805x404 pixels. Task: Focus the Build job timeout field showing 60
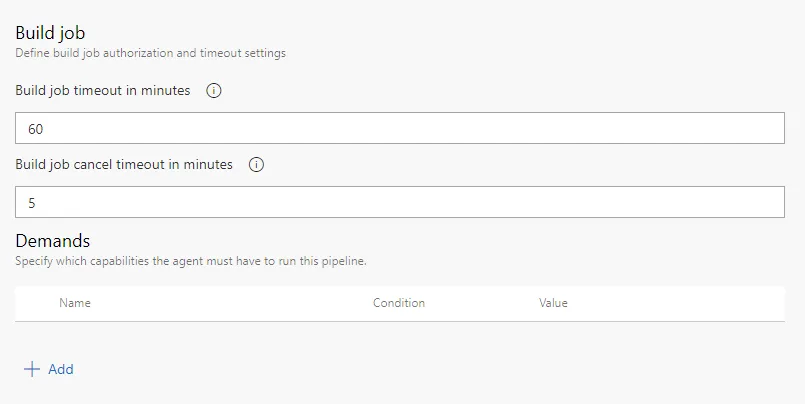point(400,128)
